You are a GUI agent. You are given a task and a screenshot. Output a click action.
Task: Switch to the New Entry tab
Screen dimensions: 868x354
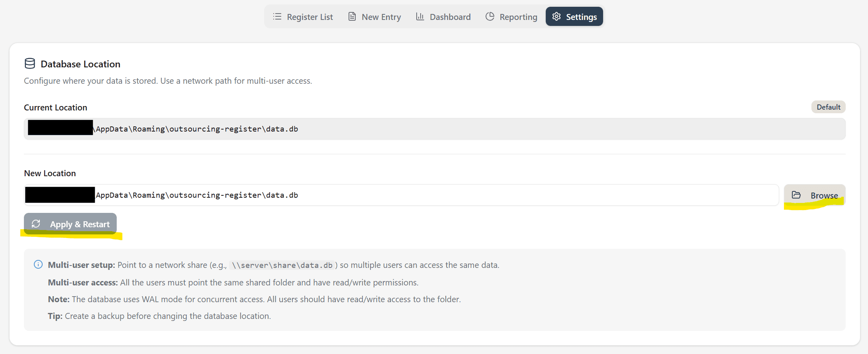375,17
